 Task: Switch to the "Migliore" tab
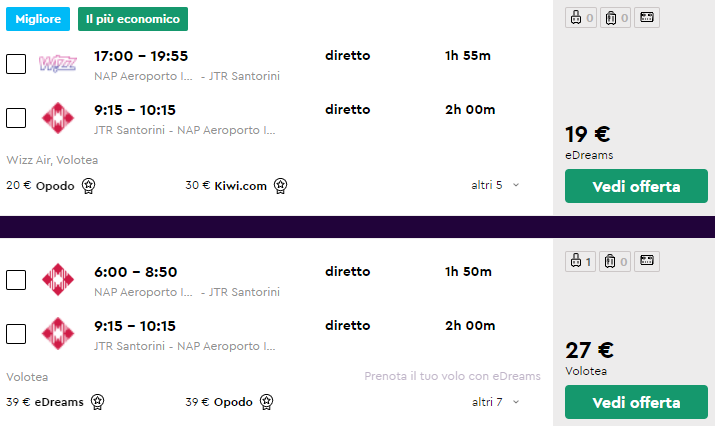[x=37, y=19]
